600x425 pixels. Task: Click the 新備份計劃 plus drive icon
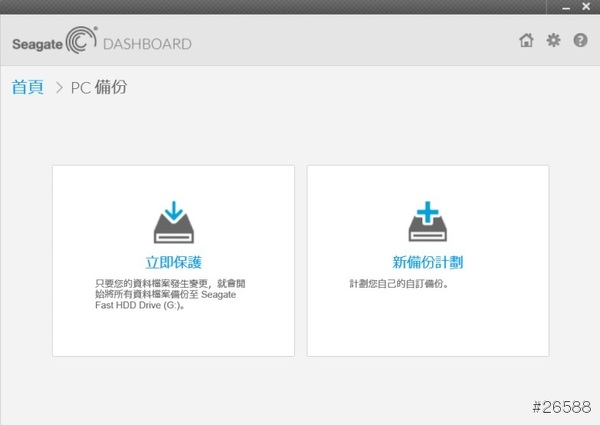(x=428, y=221)
